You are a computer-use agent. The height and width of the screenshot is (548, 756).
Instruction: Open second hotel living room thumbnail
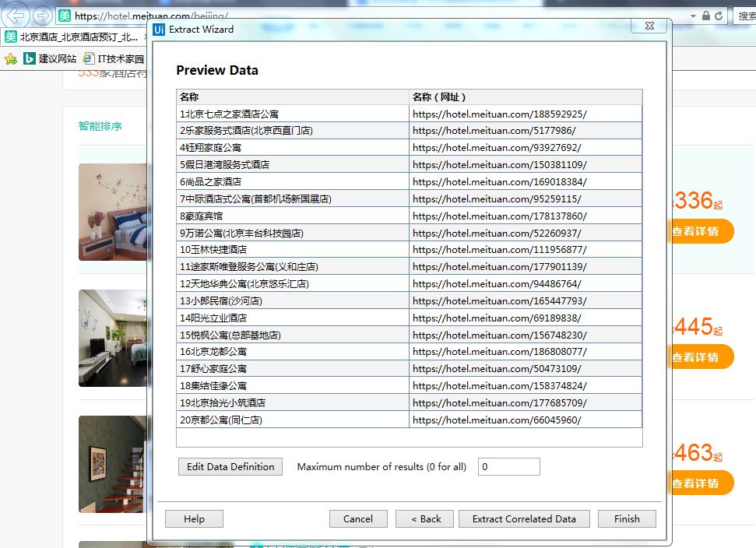[113, 338]
